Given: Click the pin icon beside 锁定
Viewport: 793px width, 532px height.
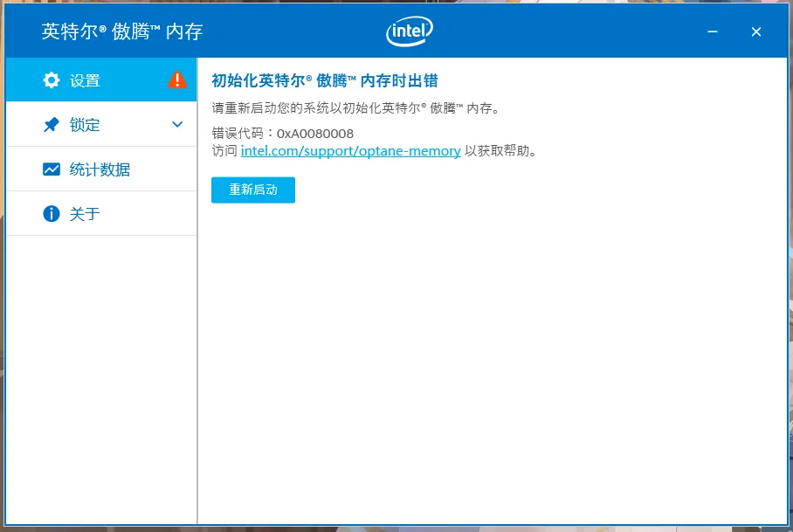Looking at the screenshot, I should (x=52, y=125).
